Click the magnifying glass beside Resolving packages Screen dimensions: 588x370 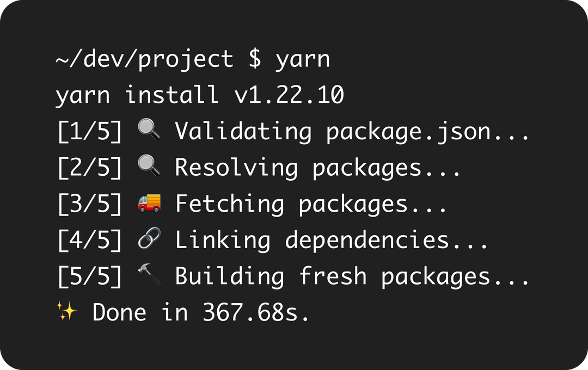click(148, 168)
